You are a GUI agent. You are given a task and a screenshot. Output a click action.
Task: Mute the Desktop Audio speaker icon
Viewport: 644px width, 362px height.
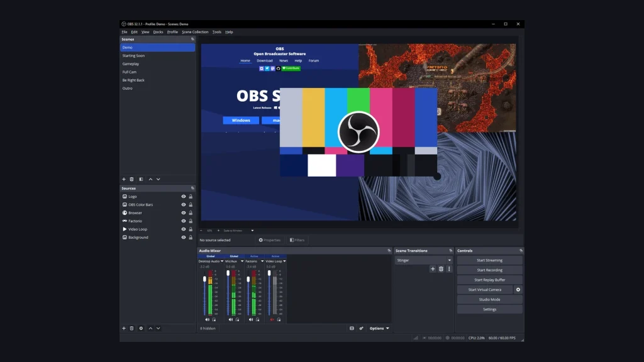[x=207, y=320]
